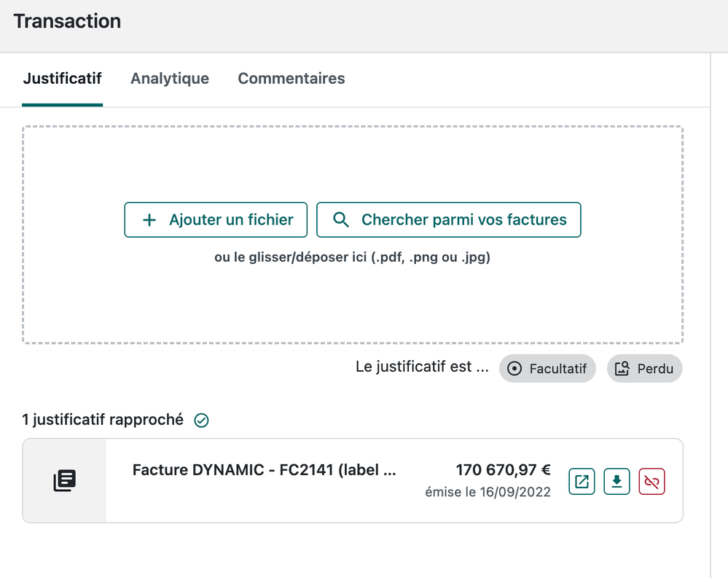Click the drag-and-drop hint text
This screenshot has width=728, height=578.
coord(353,257)
